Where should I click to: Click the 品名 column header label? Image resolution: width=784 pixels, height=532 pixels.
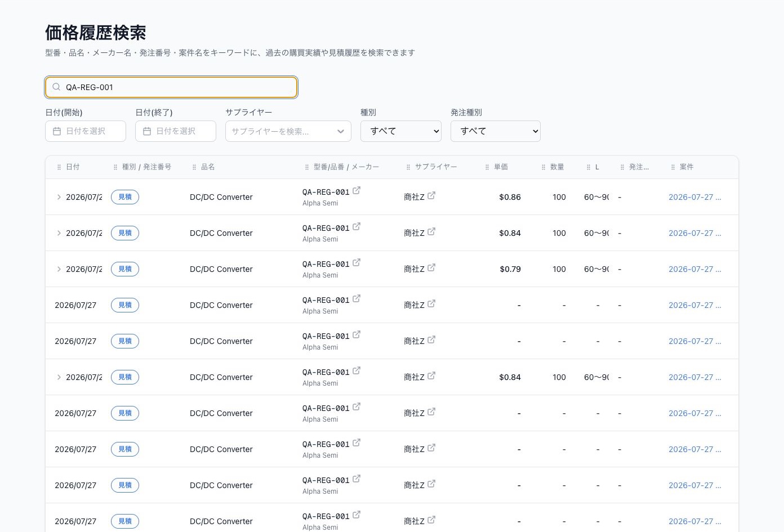point(208,167)
